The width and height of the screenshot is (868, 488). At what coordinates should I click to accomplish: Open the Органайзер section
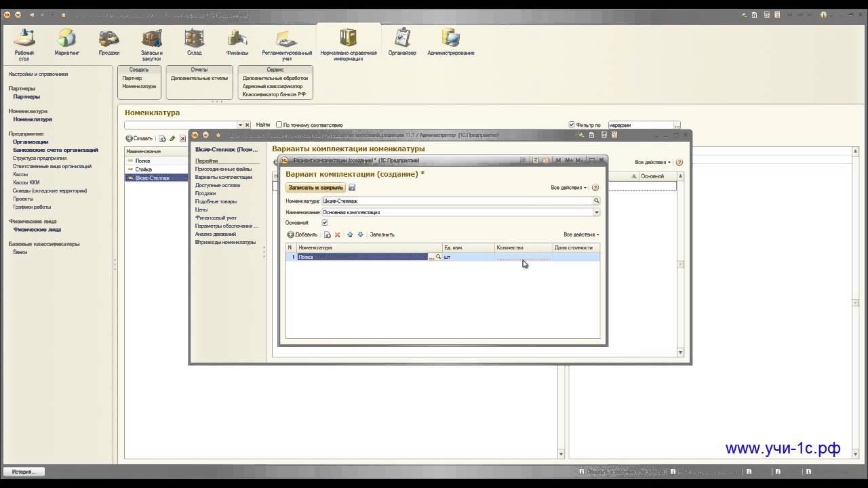pos(402,42)
